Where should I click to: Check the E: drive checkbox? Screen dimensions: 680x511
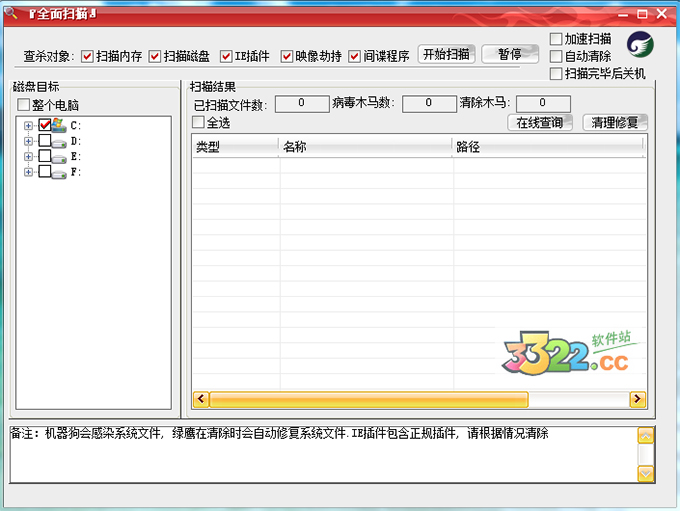[45, 156]
